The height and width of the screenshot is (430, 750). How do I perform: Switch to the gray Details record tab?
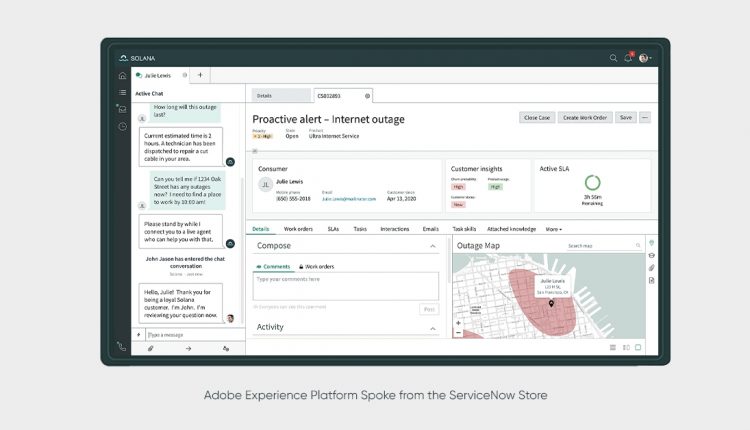(x=281, y=96)
